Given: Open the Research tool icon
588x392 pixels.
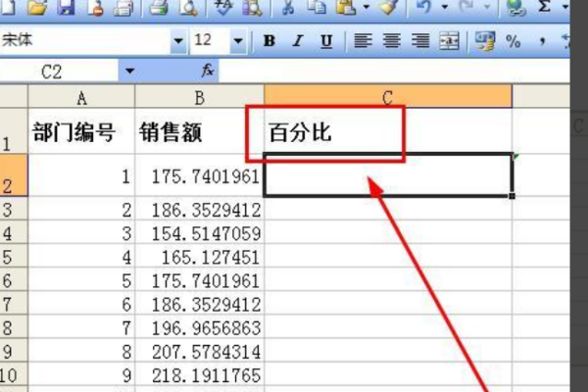Looking at the screenshot, I should click(252, 7).
